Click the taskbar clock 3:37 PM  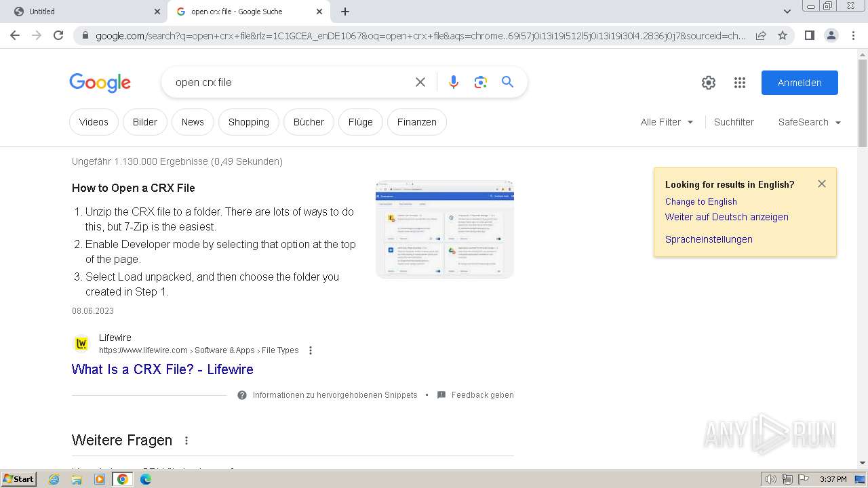coord(833,479)
